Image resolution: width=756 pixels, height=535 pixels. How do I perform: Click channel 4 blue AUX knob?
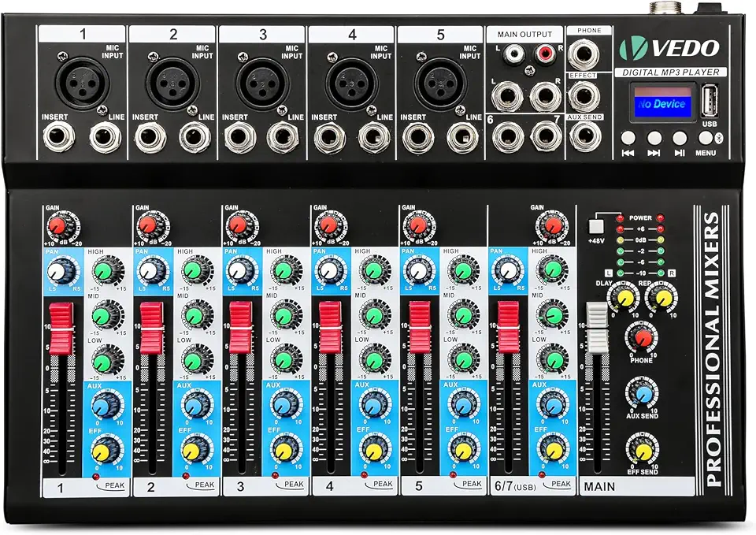[372, 407]
